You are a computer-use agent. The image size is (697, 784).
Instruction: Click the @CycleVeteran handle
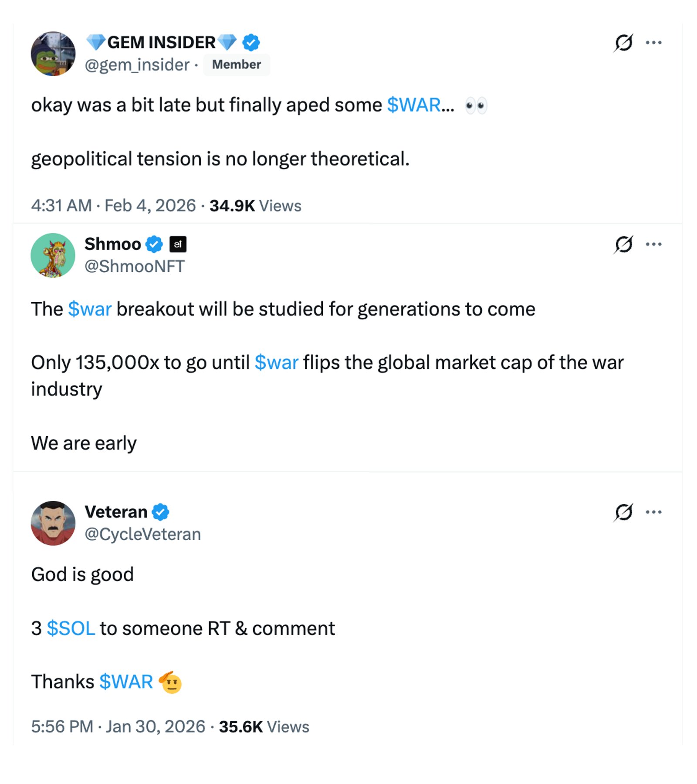tap(143, 534)
